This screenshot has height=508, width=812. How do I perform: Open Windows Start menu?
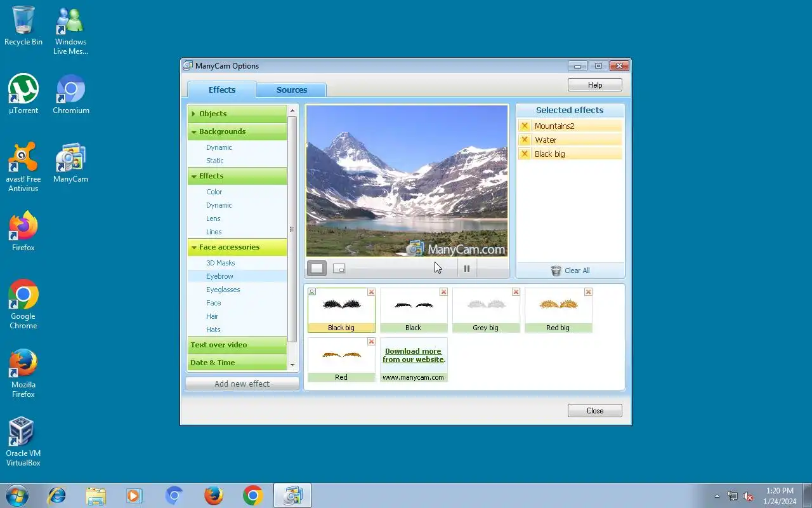coord(16,495)
